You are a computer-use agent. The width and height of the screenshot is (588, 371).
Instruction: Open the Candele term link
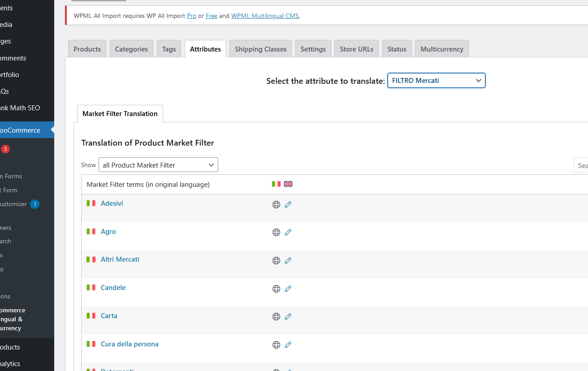point(113,288)
